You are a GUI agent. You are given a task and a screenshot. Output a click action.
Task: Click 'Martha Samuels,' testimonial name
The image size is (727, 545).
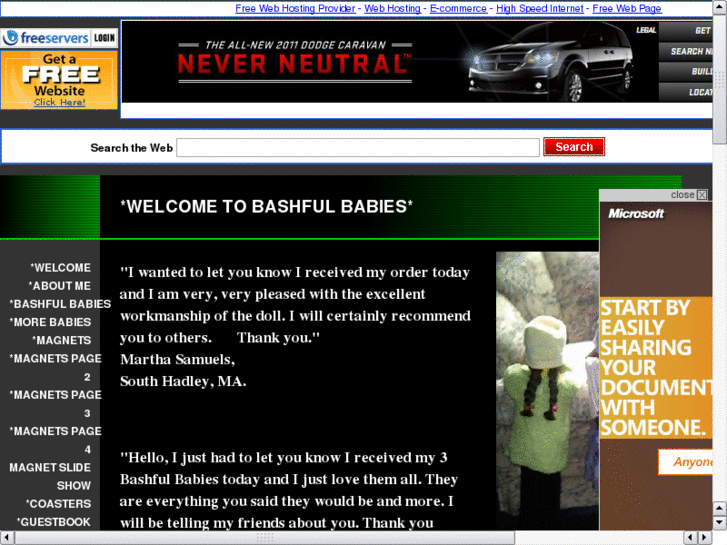click(x=178, y=359)
